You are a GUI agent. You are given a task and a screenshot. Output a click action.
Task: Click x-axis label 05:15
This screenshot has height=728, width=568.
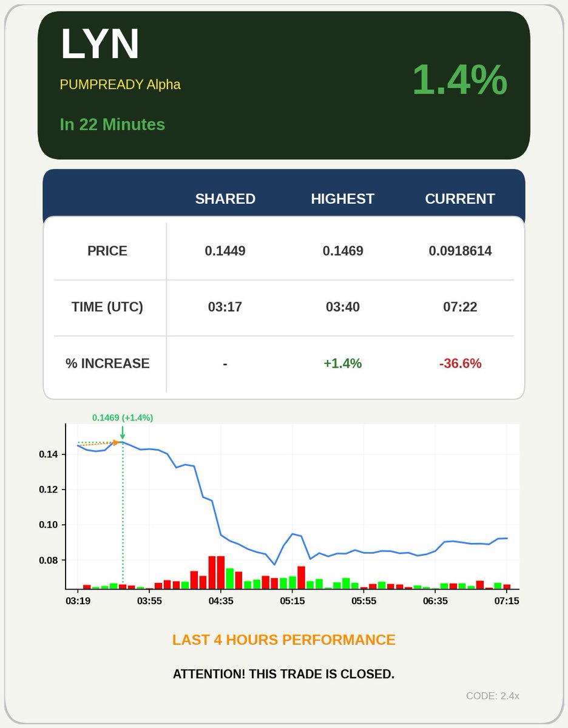click(292, 601)
